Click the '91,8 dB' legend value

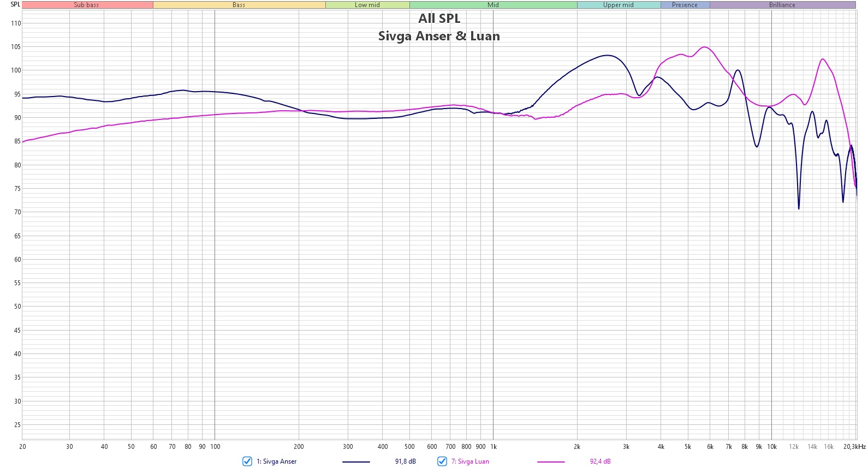406,461
